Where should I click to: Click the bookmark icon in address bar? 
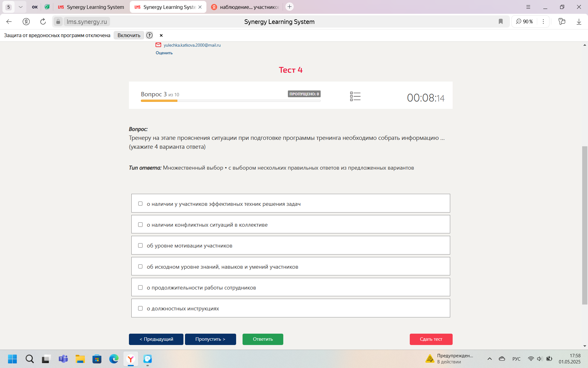click(501, 21)
